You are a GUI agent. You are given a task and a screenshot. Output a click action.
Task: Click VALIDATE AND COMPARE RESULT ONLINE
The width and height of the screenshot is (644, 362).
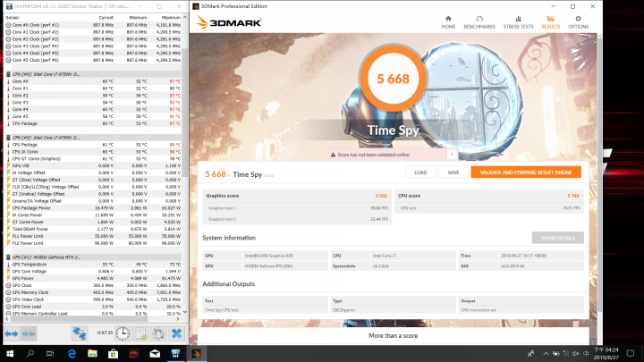[x=526, y=173]
